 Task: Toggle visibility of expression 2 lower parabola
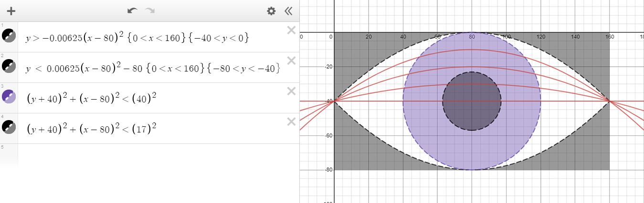click(9, 67)
